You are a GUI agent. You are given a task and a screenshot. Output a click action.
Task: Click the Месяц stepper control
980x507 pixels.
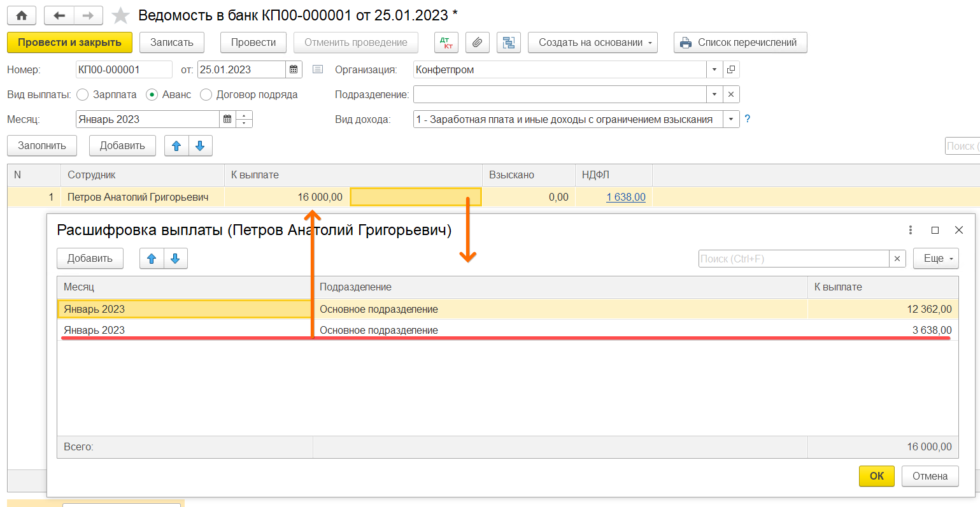click(x=244, y=119)
